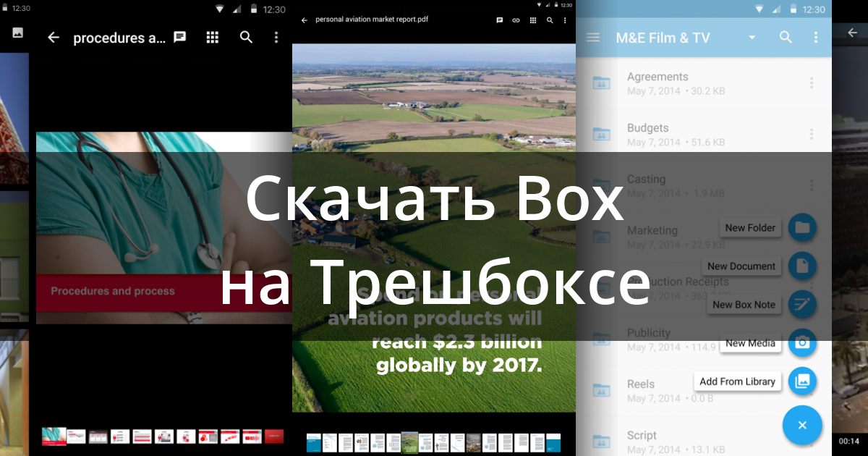868x456 pixels.
Task: Click the blue camera action circle
Action: click(802, 343)
